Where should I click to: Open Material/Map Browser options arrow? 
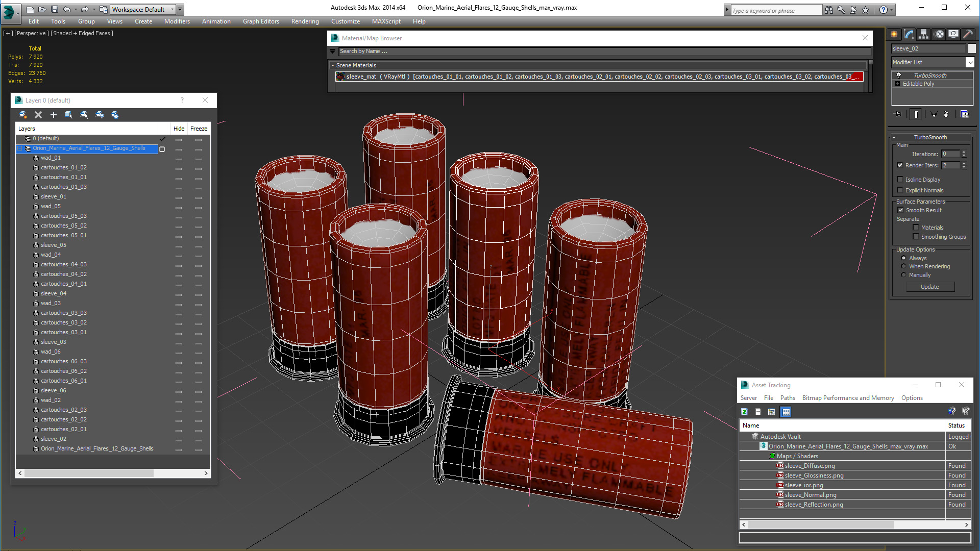point(332,51)
